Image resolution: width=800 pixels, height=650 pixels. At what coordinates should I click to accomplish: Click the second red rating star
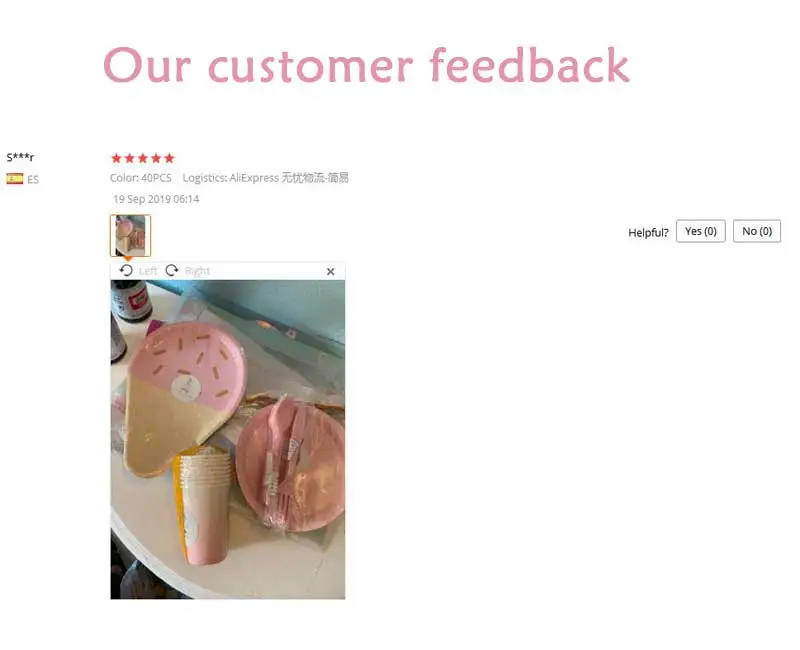(x=130, y=158)
